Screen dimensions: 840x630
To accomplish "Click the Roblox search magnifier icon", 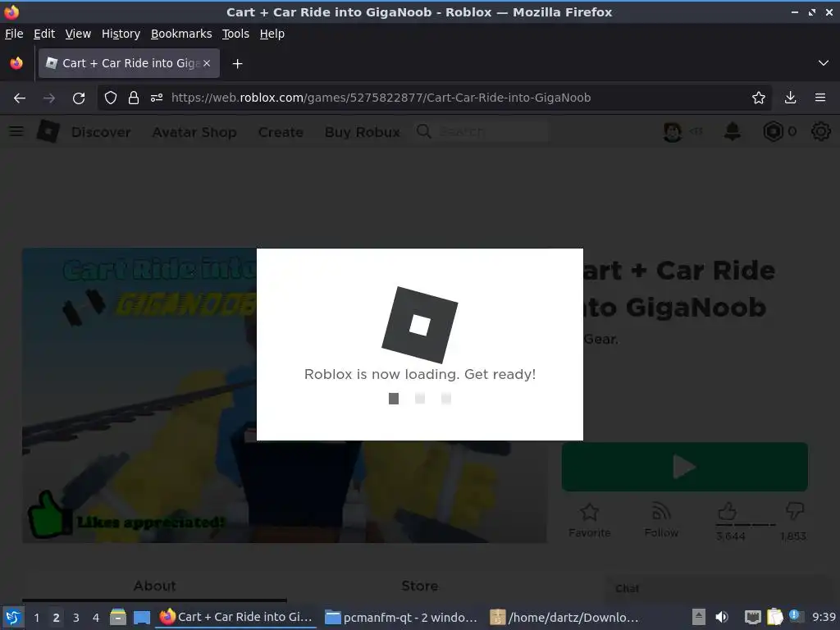I will (x=424, y=131).
